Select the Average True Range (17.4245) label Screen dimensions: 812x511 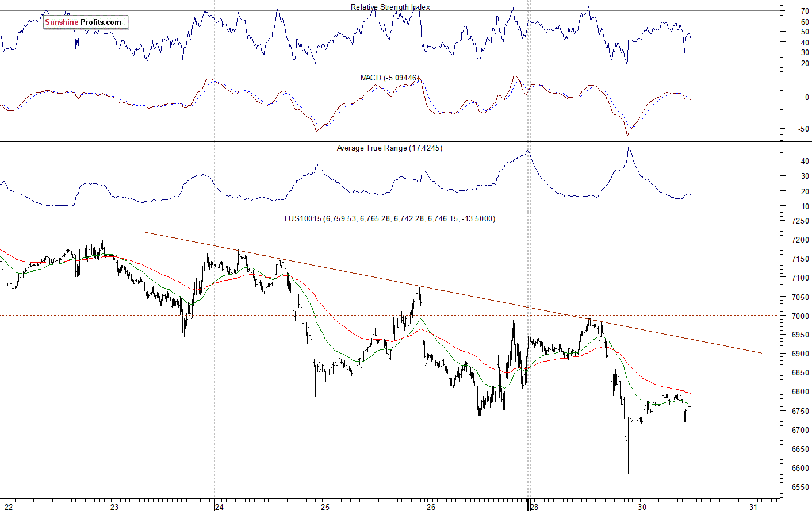[389, 148]
